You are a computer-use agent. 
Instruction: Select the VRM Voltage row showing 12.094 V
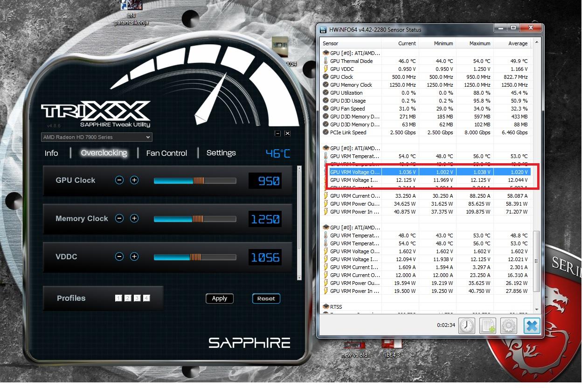425,259
